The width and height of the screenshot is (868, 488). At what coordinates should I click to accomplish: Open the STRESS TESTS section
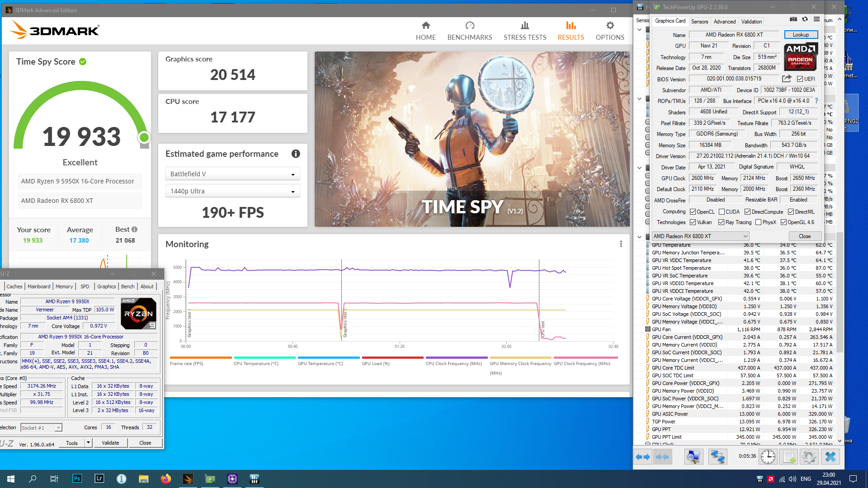(x=524, y=31)
